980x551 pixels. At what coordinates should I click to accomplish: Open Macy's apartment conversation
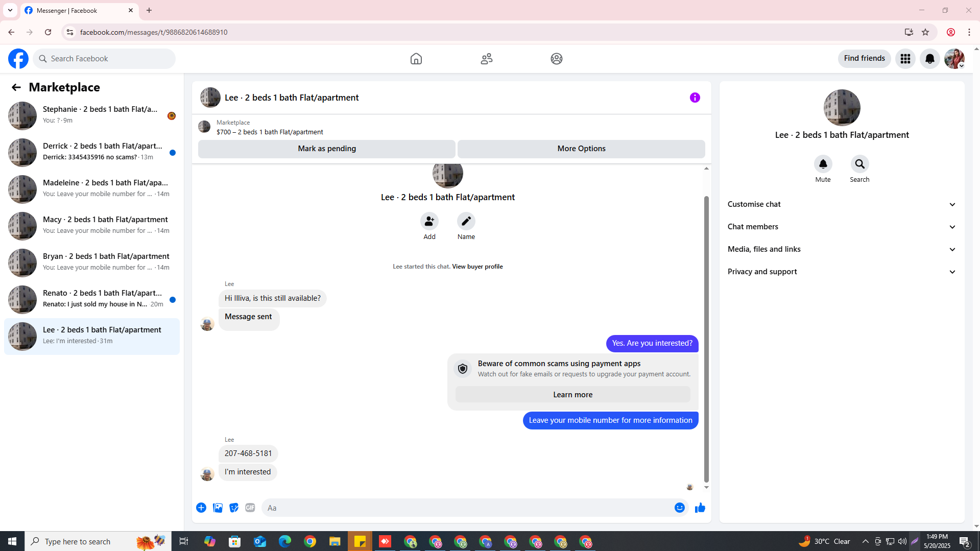pyautogui.click(x=92, y=226)
